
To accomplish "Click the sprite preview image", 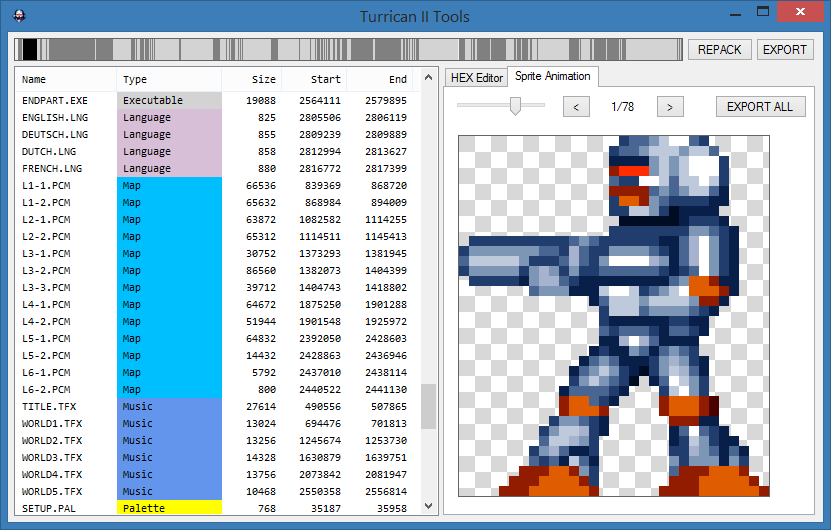I will (x=614, y=316).
